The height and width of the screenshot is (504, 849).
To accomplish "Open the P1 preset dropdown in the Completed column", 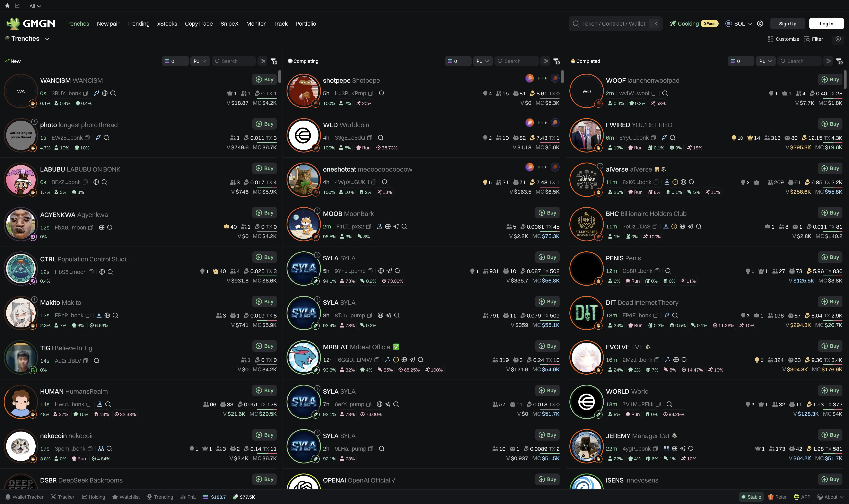I will point(766,61).
